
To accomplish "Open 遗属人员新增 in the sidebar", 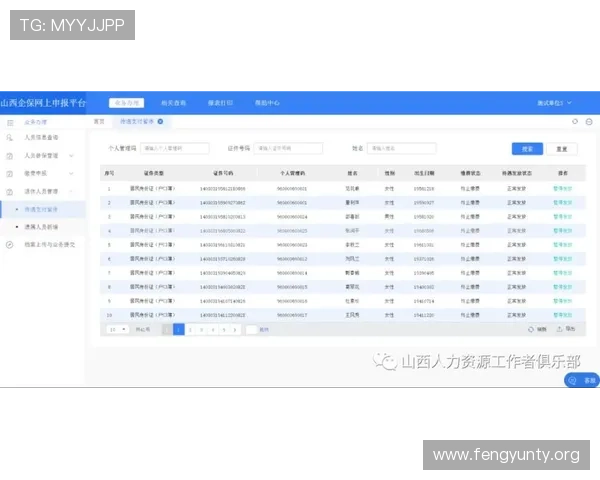I will pyautogui.click(x=41, y=227).
